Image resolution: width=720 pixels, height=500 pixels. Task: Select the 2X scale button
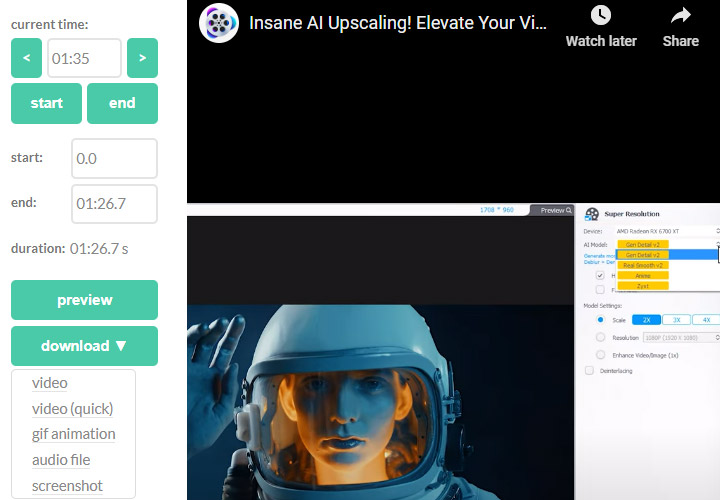point(646,320)
